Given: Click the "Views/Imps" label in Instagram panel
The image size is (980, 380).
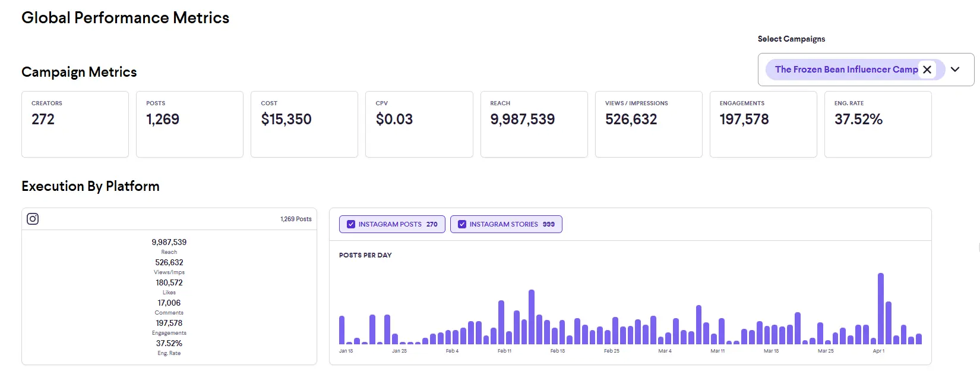Looking at the screenshot, I should click(169, 272).
